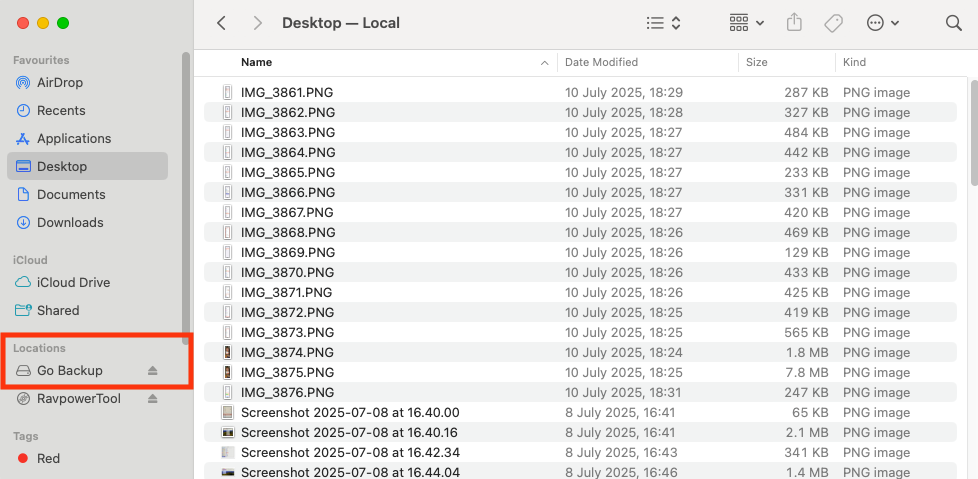Click the green full-screen window button
The height and width of the screenshot is (479, 978).
[x=63, y=23]
